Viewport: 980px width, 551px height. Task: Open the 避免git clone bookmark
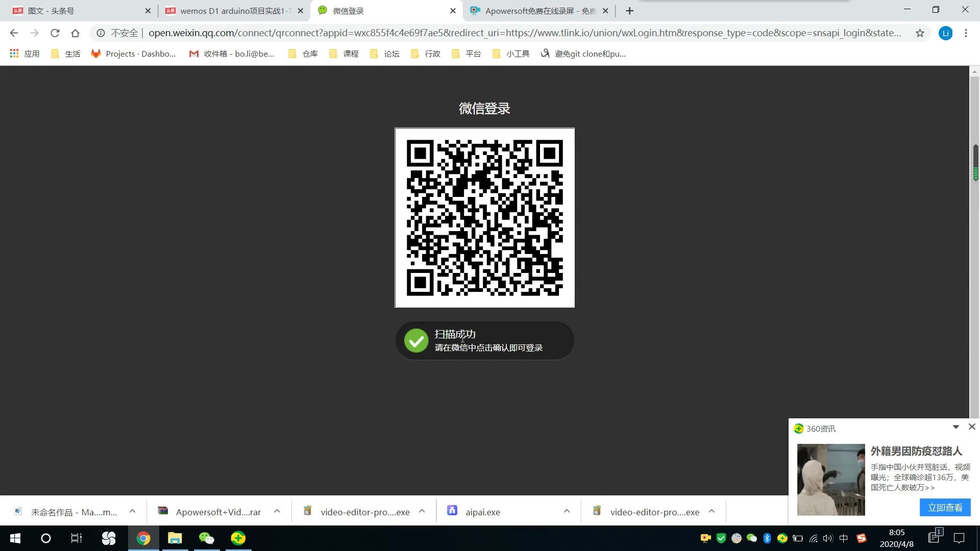(583, 54)
